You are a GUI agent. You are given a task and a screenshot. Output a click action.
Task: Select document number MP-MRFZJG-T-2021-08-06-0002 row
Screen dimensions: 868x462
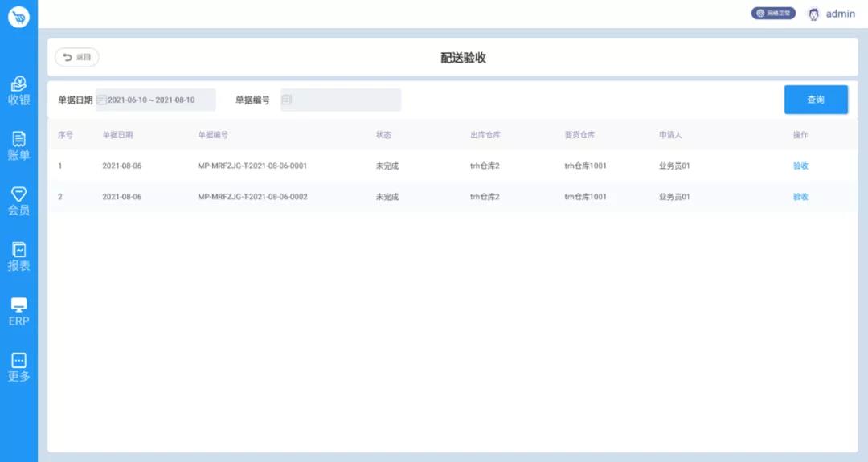coord(252,197)
